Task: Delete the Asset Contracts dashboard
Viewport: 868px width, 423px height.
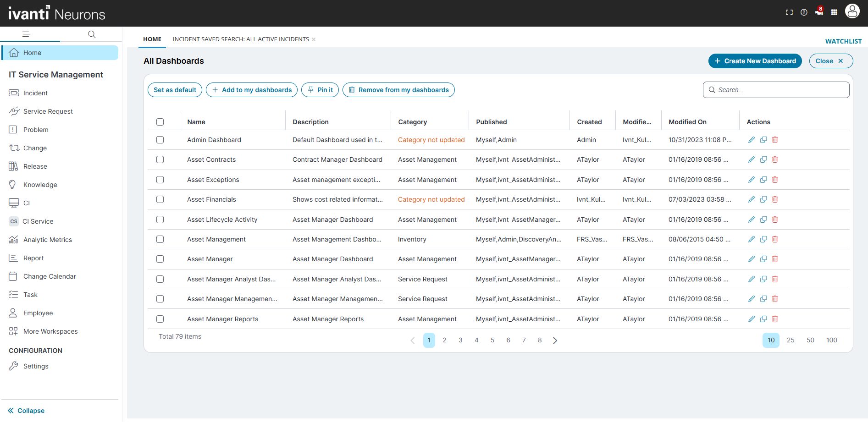Action: tap(775, 159)
